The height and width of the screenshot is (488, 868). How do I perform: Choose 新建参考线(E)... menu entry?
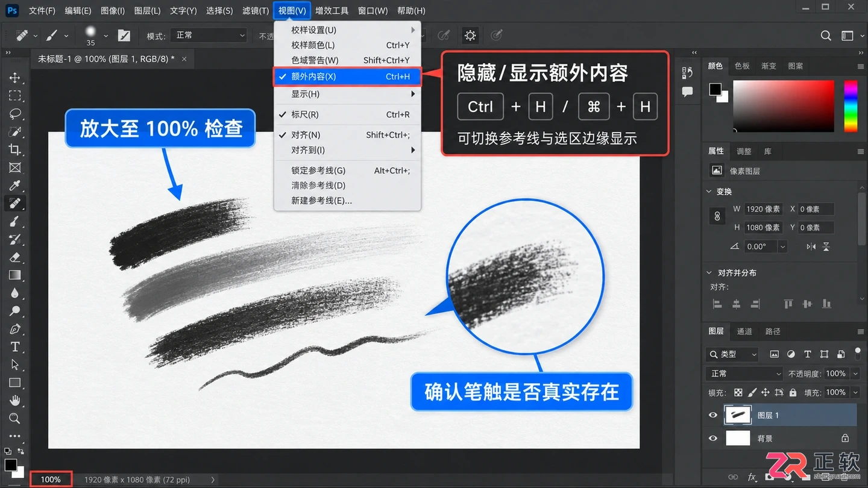pos(347,201)
